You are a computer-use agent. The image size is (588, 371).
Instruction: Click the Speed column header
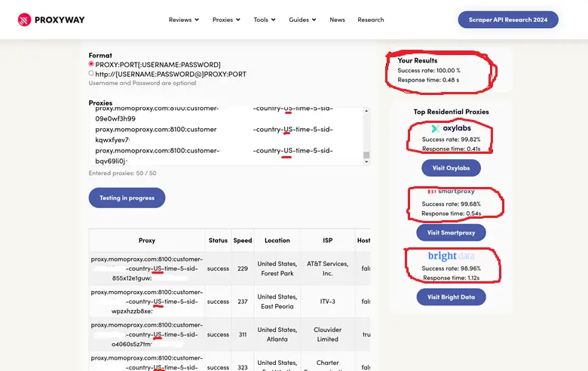click(243, 241)
